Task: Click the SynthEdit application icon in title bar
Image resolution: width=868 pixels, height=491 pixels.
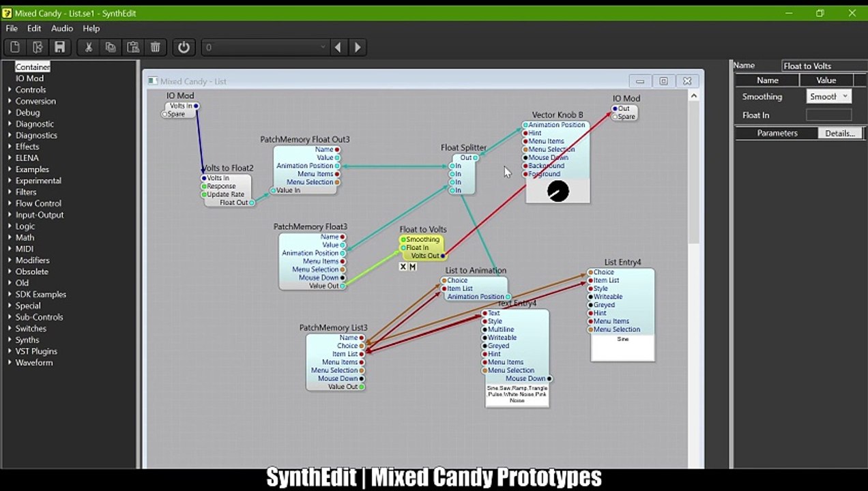Action: [x=7, y=13]
